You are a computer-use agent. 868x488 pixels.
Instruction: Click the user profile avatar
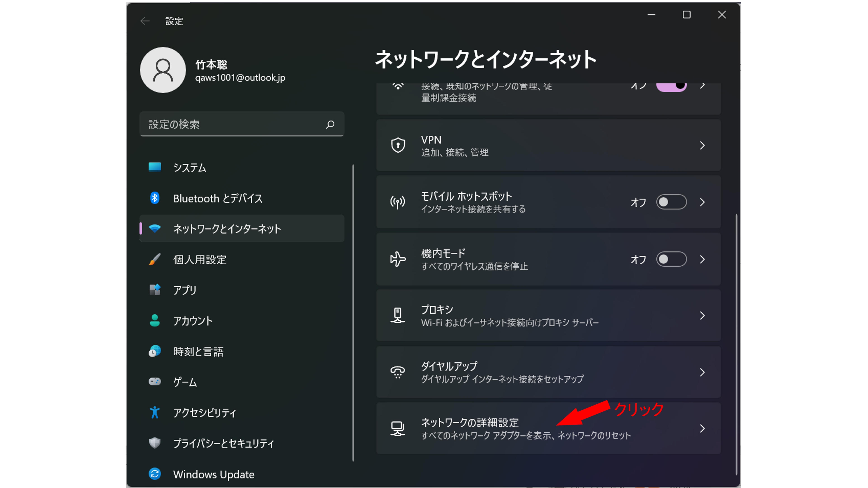point(163,70)
